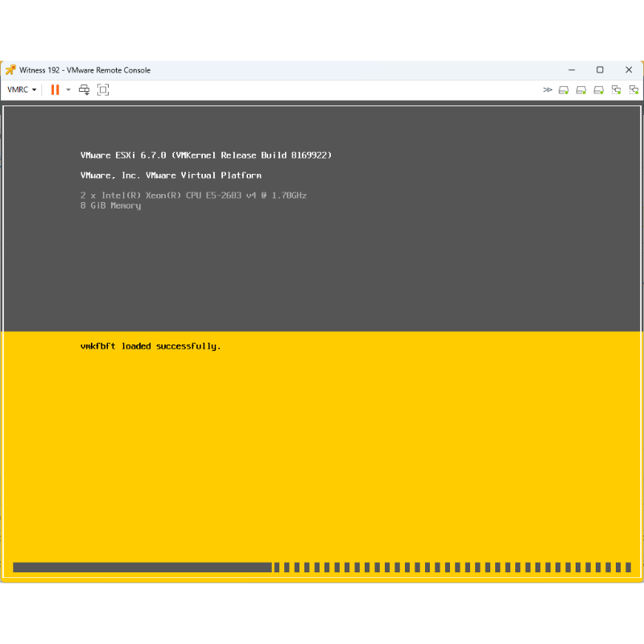Click the first hard disk device icon
Screen dimensions: 644x644
[x=563, y=89]
